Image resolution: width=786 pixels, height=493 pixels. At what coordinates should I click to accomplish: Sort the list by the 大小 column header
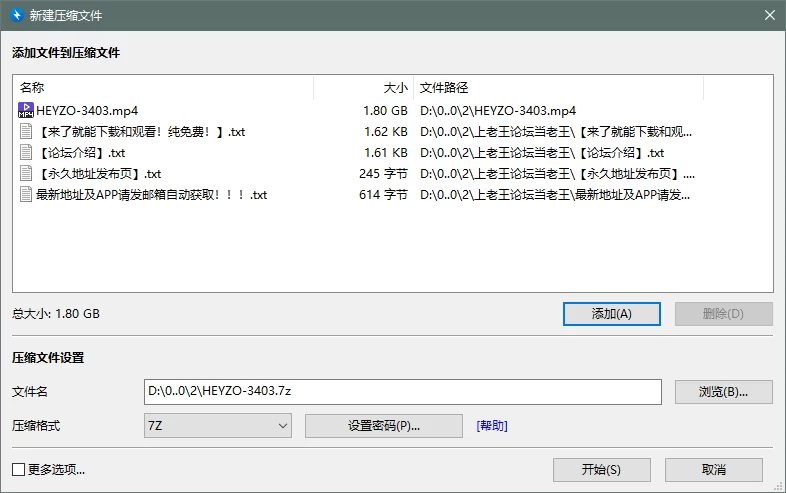364,88
